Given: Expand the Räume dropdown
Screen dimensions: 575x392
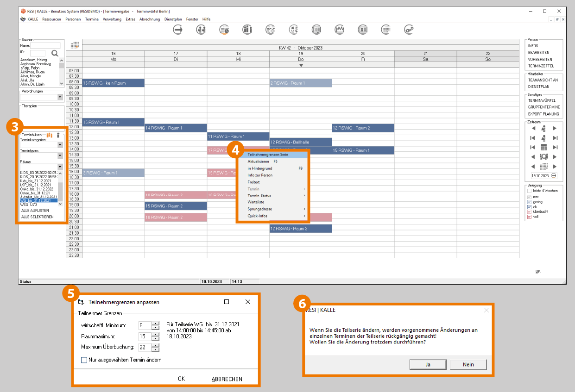Looking at the screenshot, I should 60,167.
